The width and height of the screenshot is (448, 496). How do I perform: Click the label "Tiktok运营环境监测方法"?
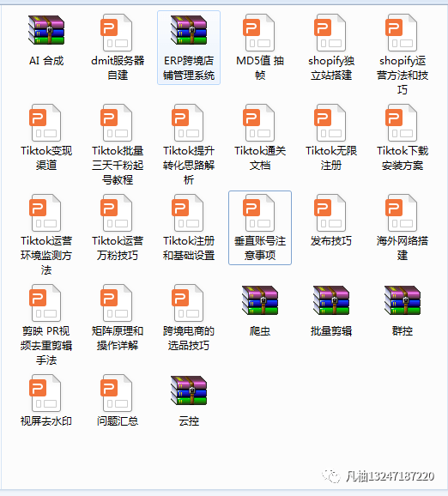pos(46,256)
